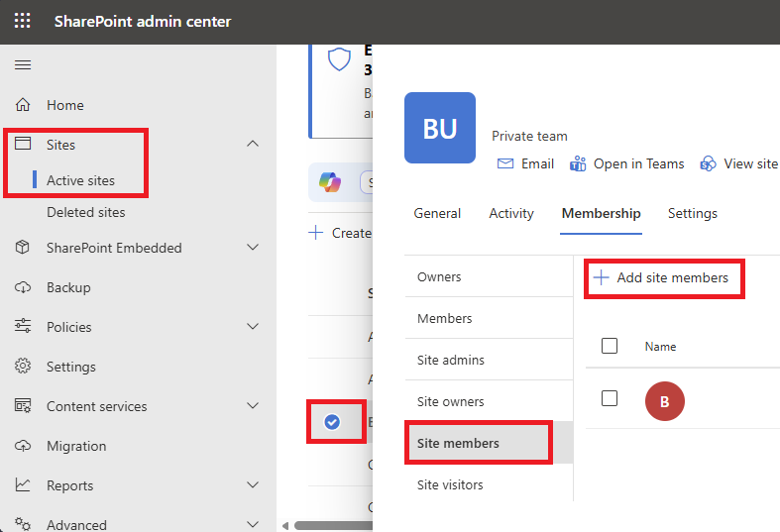
Task: Open the app launcher waffle icon
Action: (23, 21)
